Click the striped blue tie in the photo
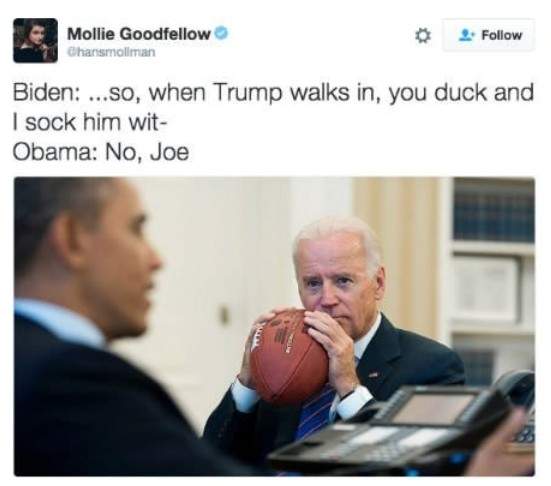This screenshot has width=551, height=486. (x=316, y=409)
